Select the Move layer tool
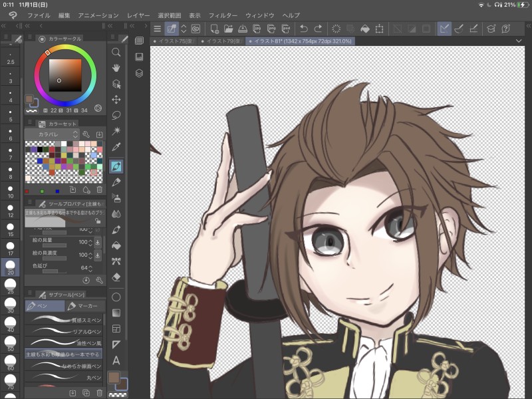This screenshot has height=399, width=532. pos(116,99)
